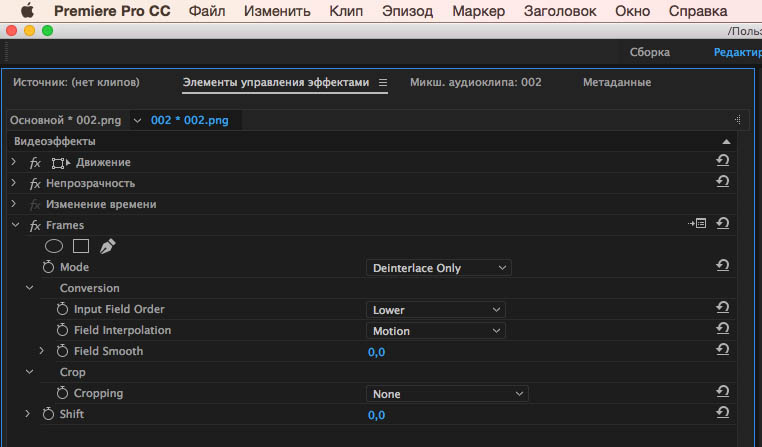Select the pen mask tool for Frames

tap(107, 246)
